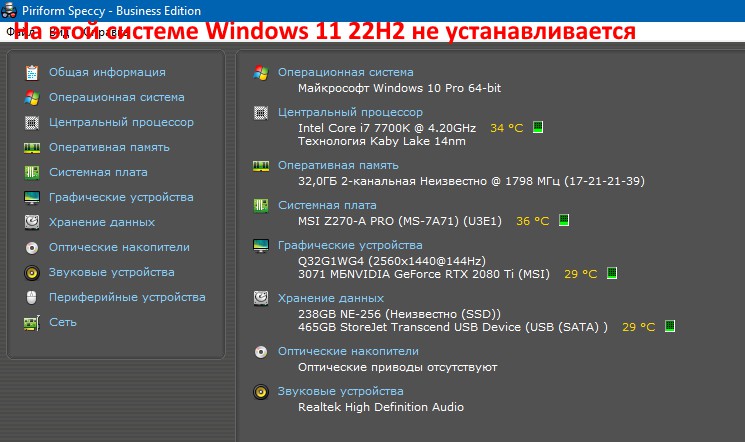Screen dimensions: 745x442
Task: Select the Центральный процессор sidebar icon
Action: coord(32,123)
